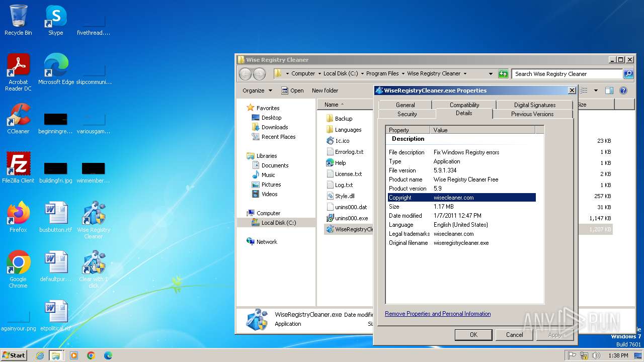Screen dimensions: 644x362
Task: Open etpolitical.rtf file on desktop
Action: tap(56, 316)
